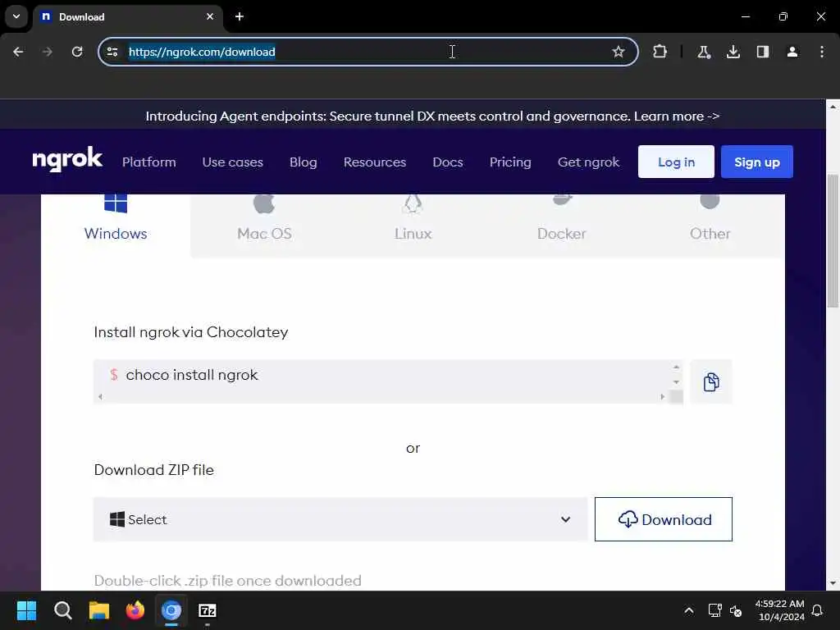Screen dimensions: 840x630
Task: Open the Resources navigation menu
Action: (x=374, y=162)
